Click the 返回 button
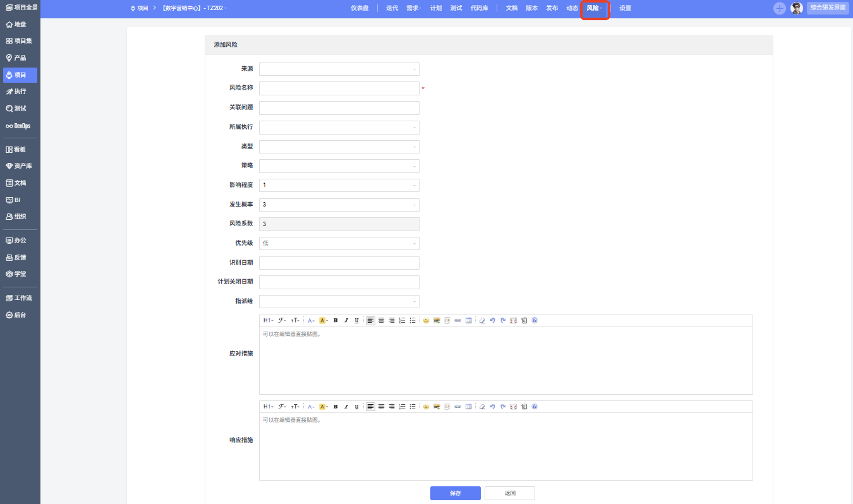 tap(510, 493)
